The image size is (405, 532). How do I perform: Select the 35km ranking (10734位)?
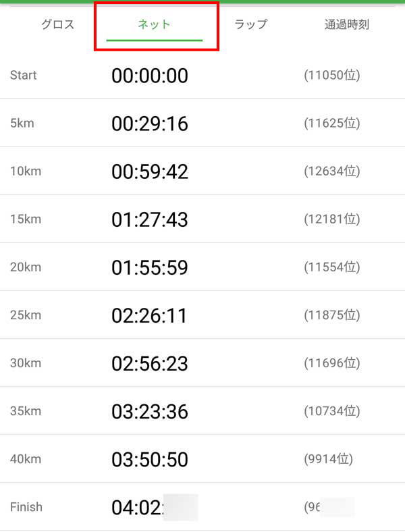click(331, 411)
